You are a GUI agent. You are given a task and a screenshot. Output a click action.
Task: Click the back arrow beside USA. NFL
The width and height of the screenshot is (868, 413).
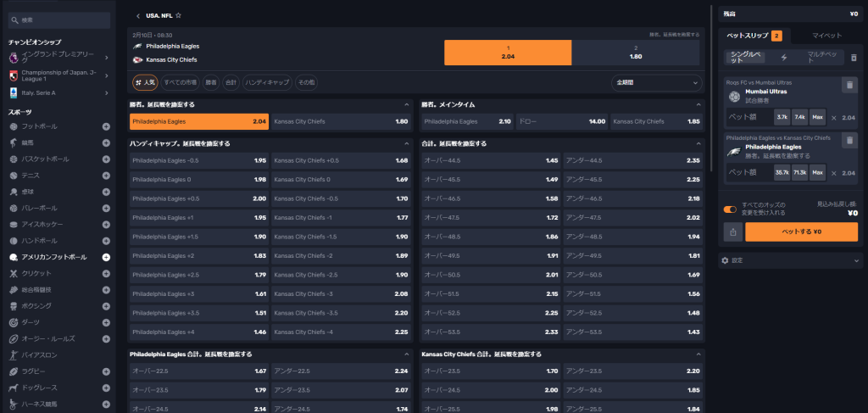click(x=138, y=16)
